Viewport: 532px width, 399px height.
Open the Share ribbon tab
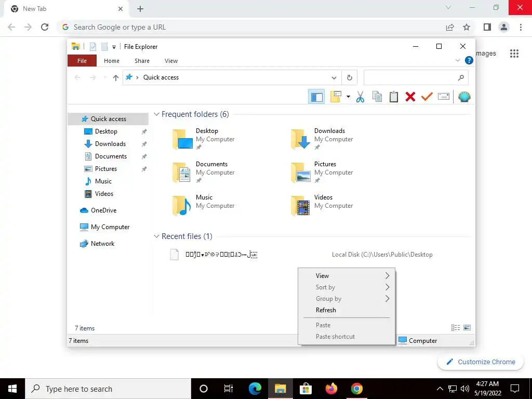[x=142, y=61]
